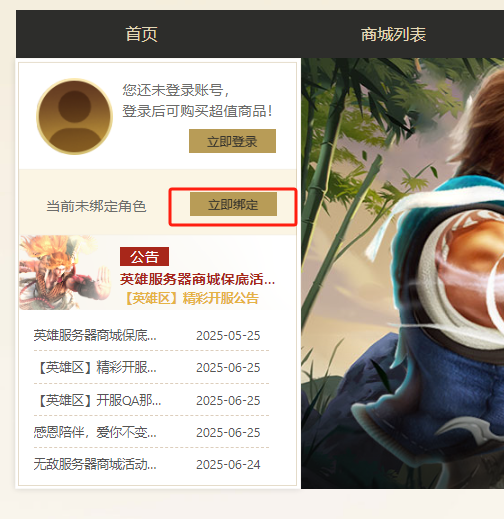Click the flaming monkey announcement thumbnail
The width and height of the screenshot is (504, 519).
tap(65, 272)
